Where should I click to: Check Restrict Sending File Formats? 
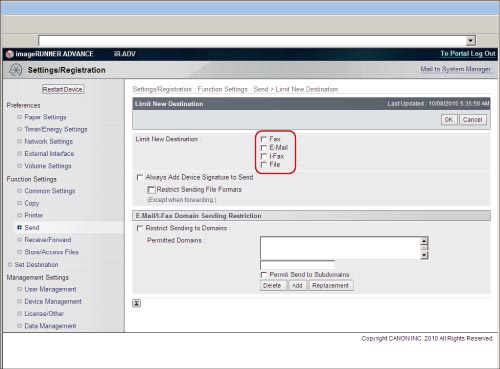tap(151, 190)
